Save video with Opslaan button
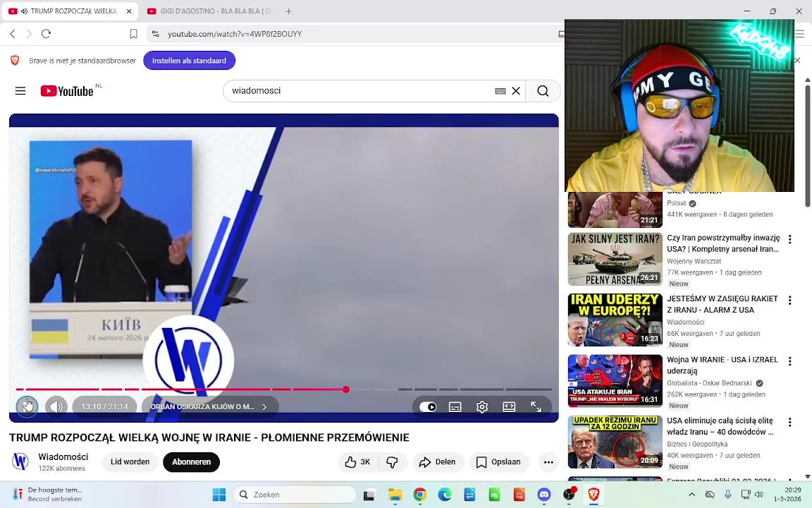 click(499, 462)
